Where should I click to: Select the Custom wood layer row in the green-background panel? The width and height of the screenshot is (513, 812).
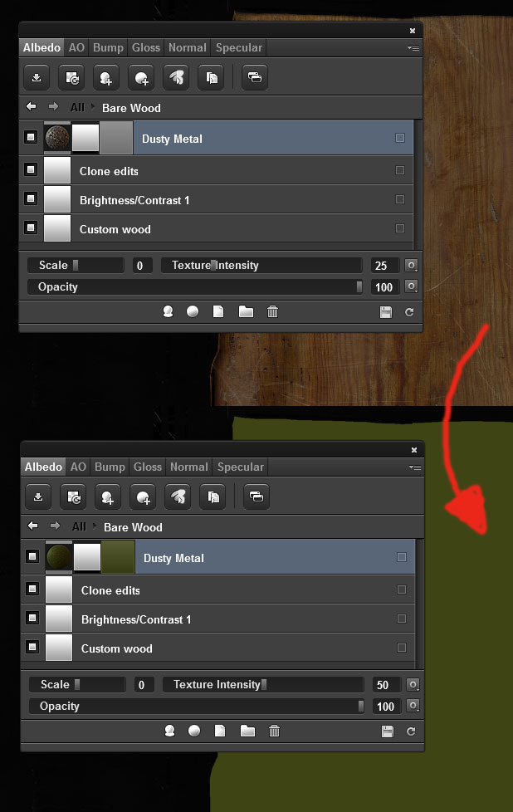(x=218, y=648)
